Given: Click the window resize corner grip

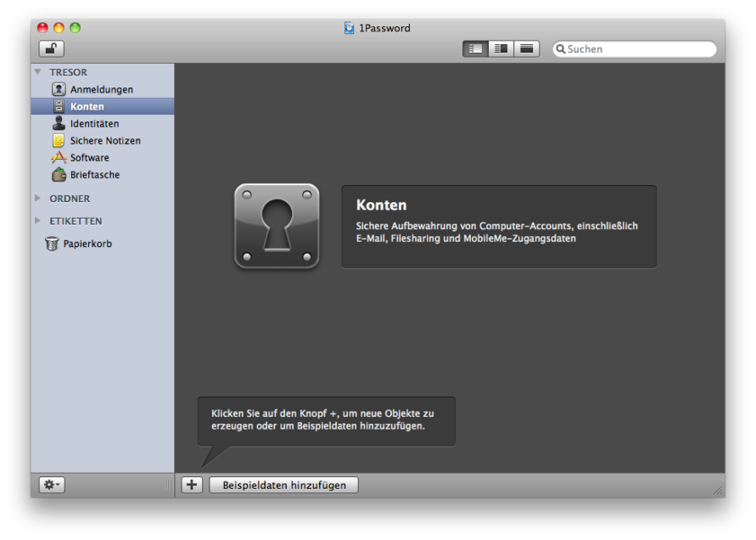Looking at the screenshot, I should 718,490.
